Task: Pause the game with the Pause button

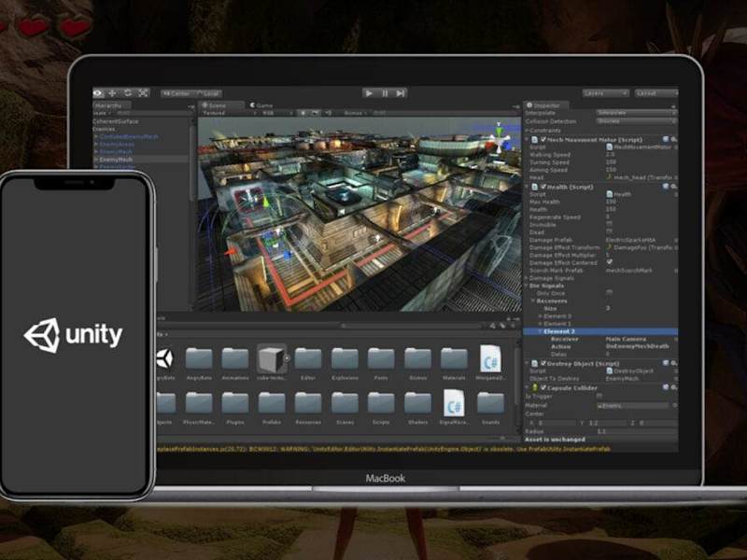Action: (x=385, y=93)
